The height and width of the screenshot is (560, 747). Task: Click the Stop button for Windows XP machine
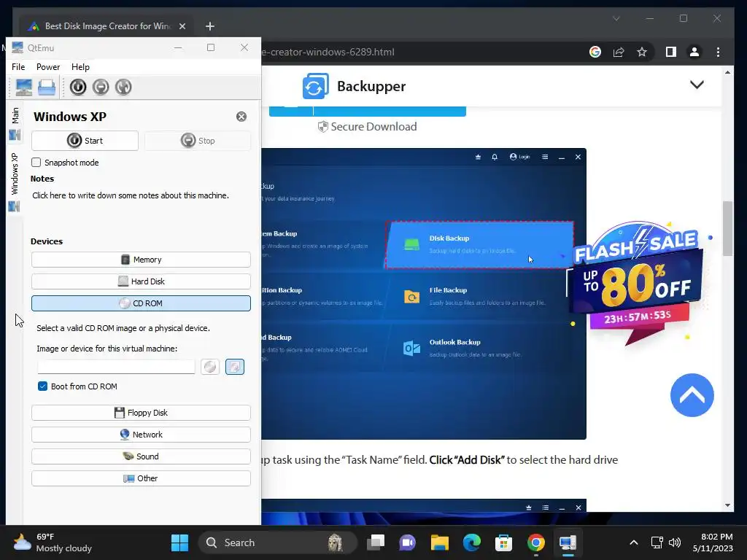[198, 141]
